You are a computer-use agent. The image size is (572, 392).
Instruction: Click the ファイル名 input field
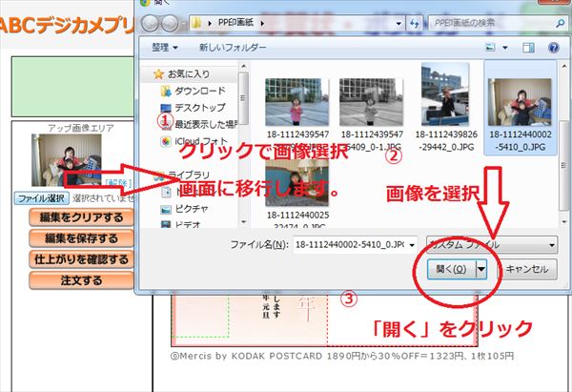350,244
